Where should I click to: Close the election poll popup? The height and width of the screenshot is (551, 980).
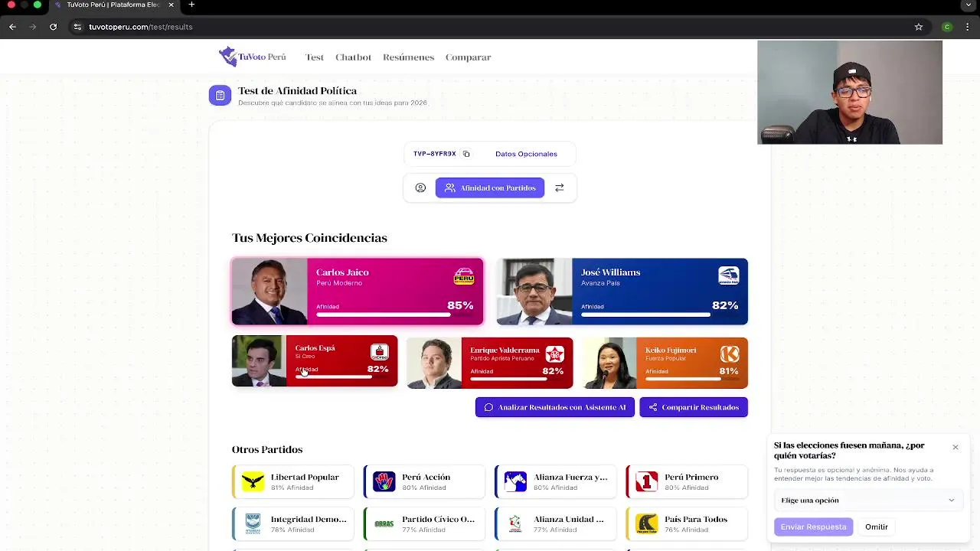(x=955, y=447)
